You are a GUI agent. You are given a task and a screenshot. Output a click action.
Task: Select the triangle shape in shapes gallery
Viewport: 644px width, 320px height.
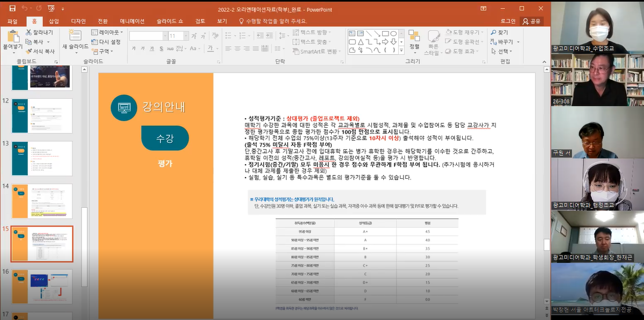point(361,42)
